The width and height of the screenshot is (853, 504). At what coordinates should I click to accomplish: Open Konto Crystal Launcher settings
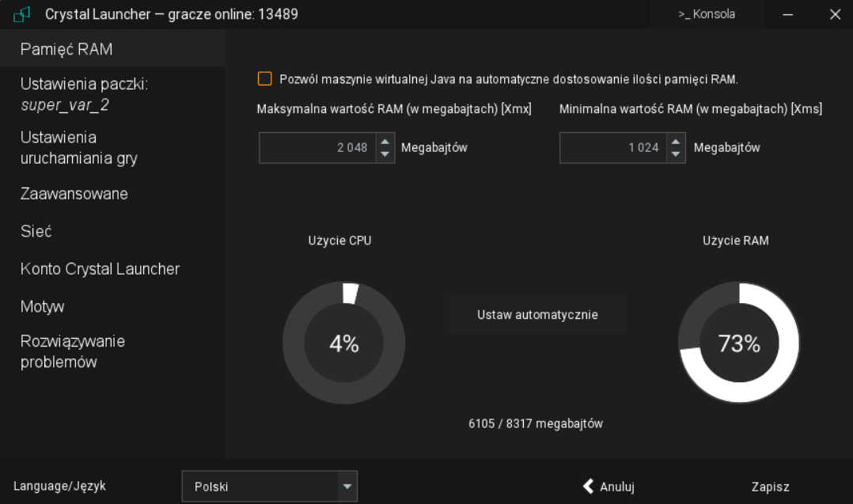click(x=100, y=269)
